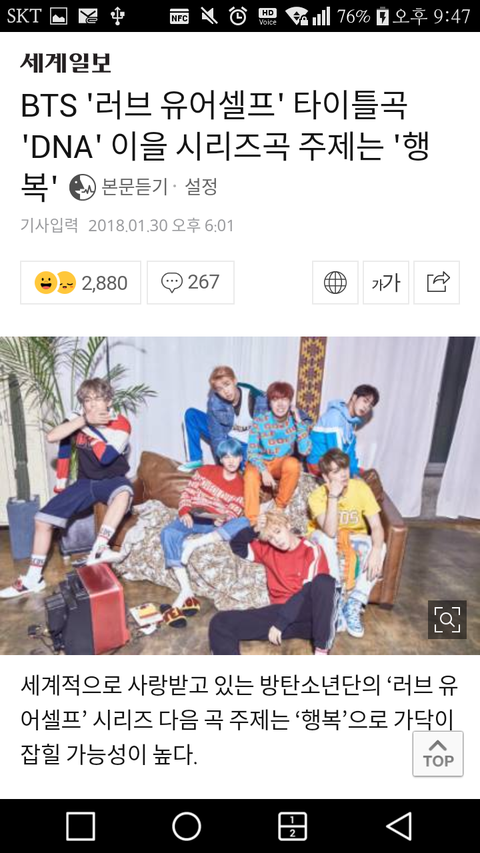This screenshot has height=853, width=480.
Task: Open the font size 가가 option
Action: [x=386, y=282]
